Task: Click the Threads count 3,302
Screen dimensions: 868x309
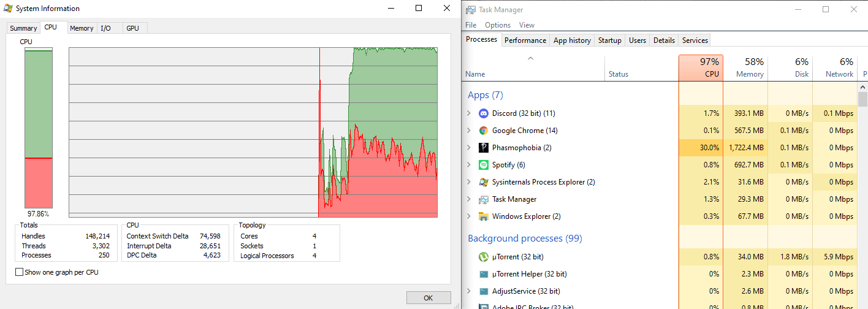Action: pyautogui.click(x=101, y=246)
